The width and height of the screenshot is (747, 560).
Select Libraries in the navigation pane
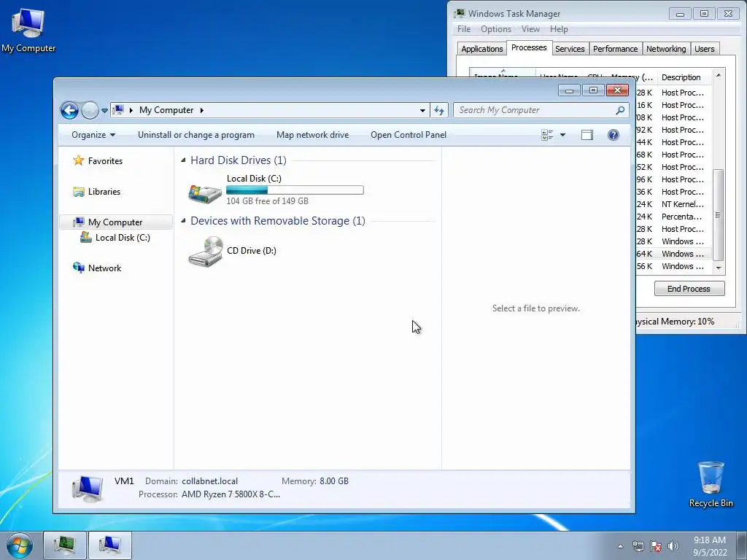[x=104, y=192]
